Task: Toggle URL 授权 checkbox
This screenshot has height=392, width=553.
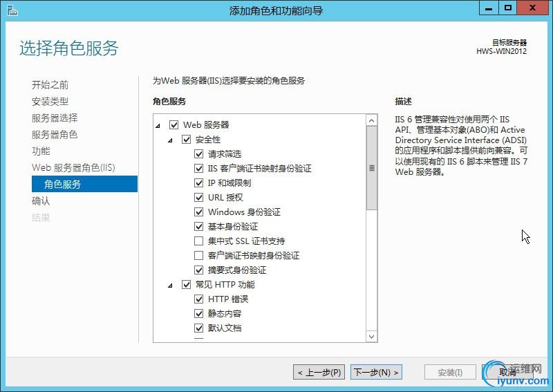Action: pos(199,197)
